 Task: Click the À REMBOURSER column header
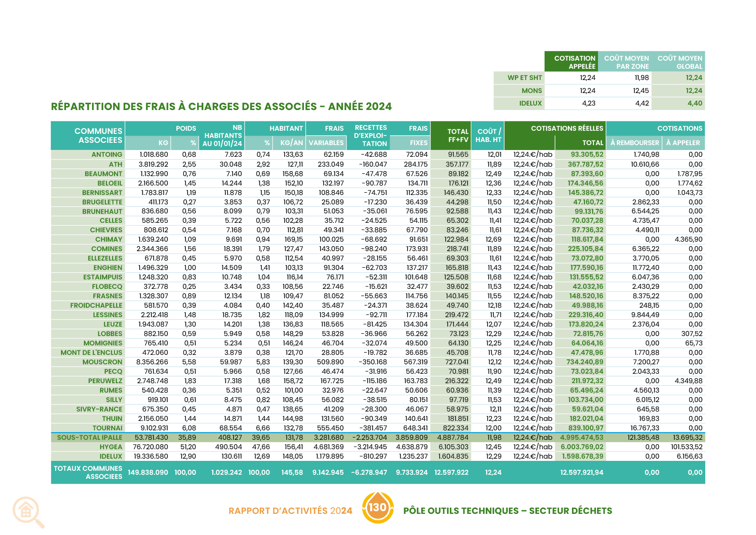[634, 143]
